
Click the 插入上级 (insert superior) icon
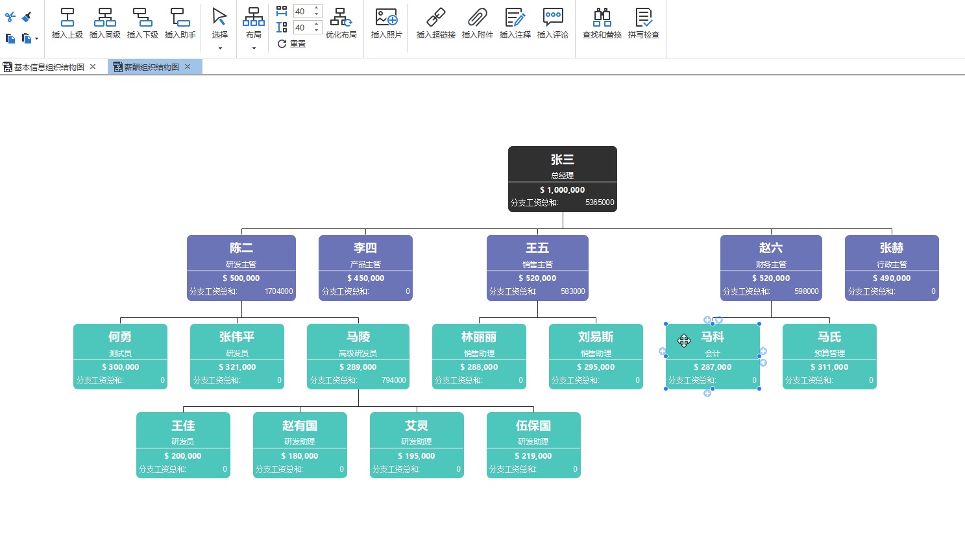point(67,17)
